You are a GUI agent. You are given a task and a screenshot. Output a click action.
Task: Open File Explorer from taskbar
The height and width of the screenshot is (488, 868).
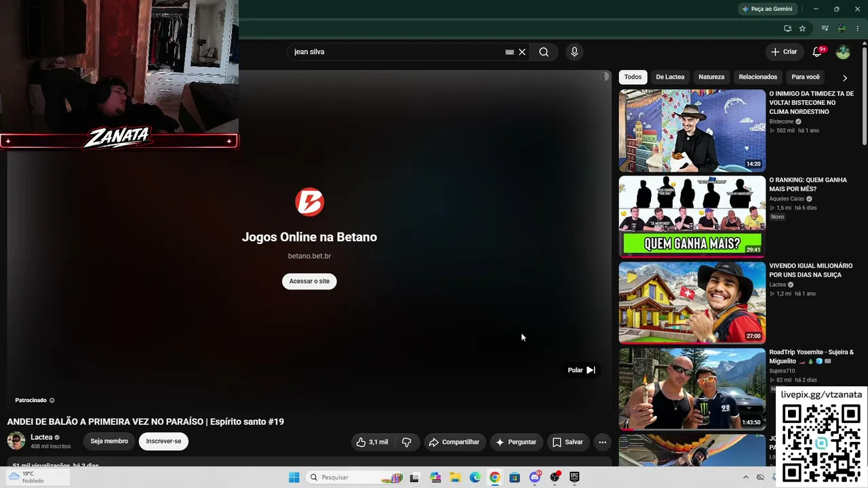click(x=455, y=477)
